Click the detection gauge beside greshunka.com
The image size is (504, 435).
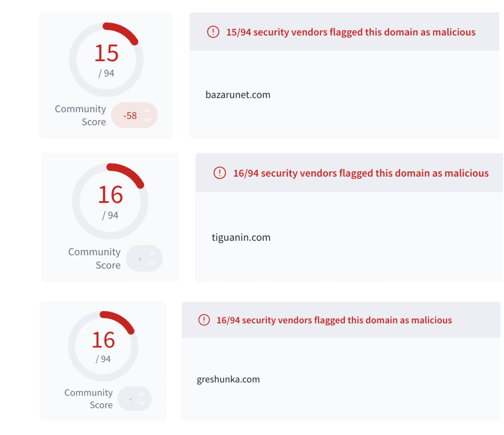pos(103,346)
